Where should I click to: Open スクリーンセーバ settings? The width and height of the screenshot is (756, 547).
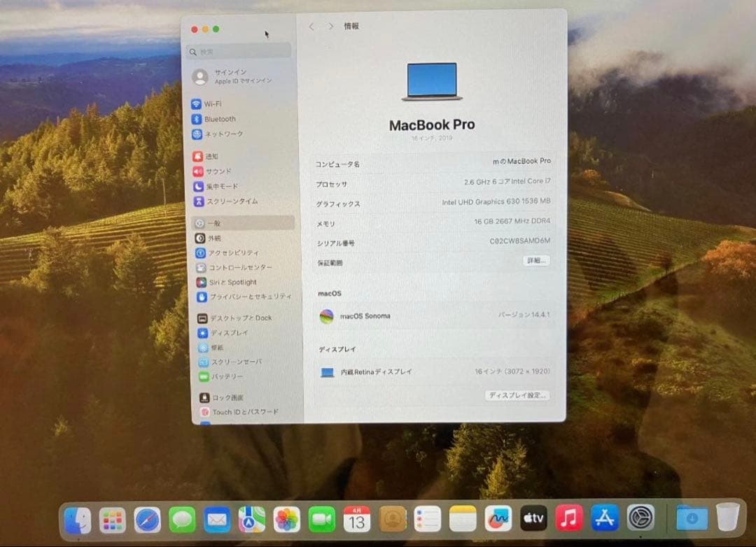(230, 362)
